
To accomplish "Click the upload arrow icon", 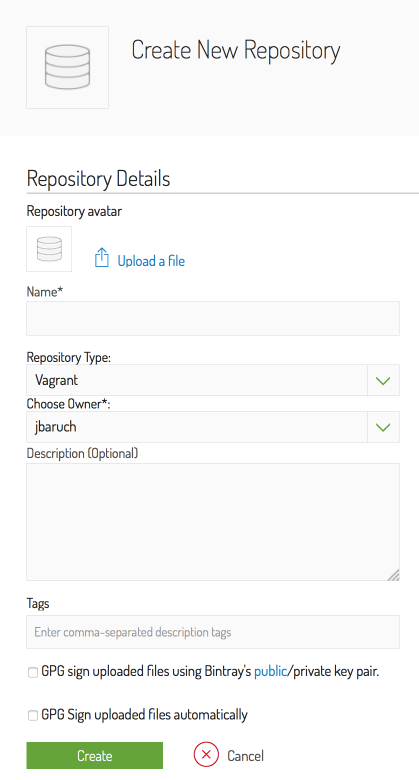I will pos(102,258).
